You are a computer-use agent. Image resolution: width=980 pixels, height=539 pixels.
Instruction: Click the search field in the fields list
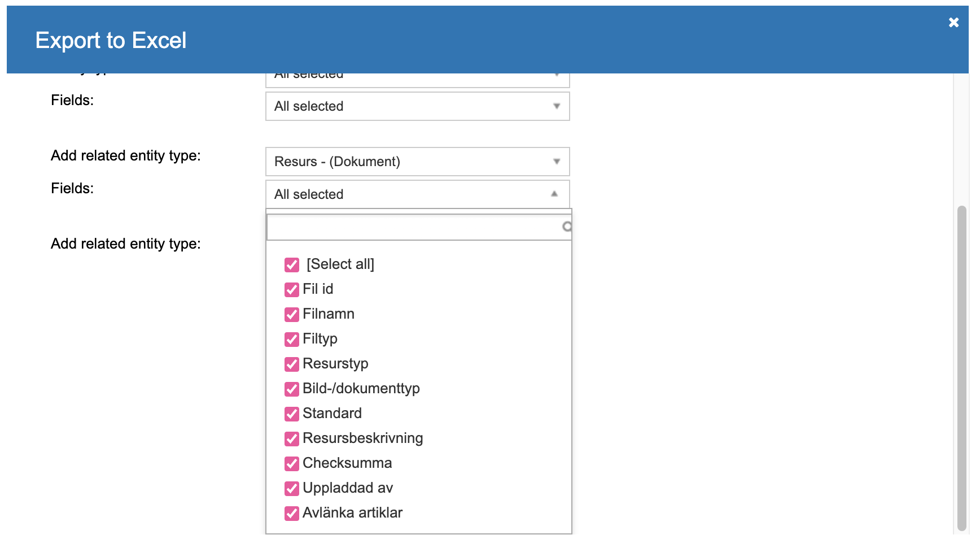pyautogui.click(x=413, y=227)
